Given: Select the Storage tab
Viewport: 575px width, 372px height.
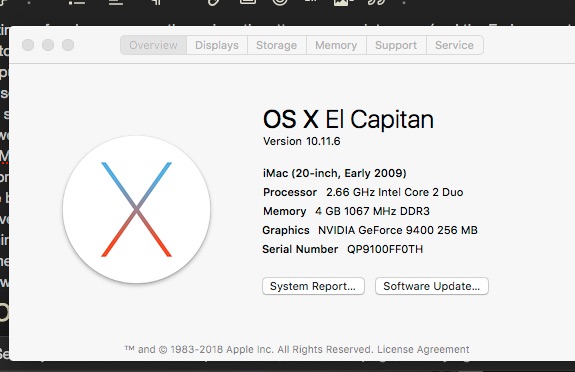Looking at the screenshot, I should point(276,45).
